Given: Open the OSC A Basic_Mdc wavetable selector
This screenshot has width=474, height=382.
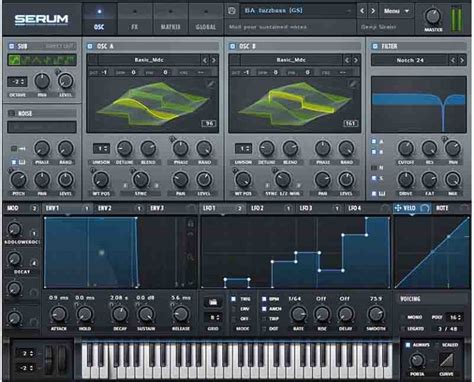Looking at the screenshot, I should click(x=149, y=60).
